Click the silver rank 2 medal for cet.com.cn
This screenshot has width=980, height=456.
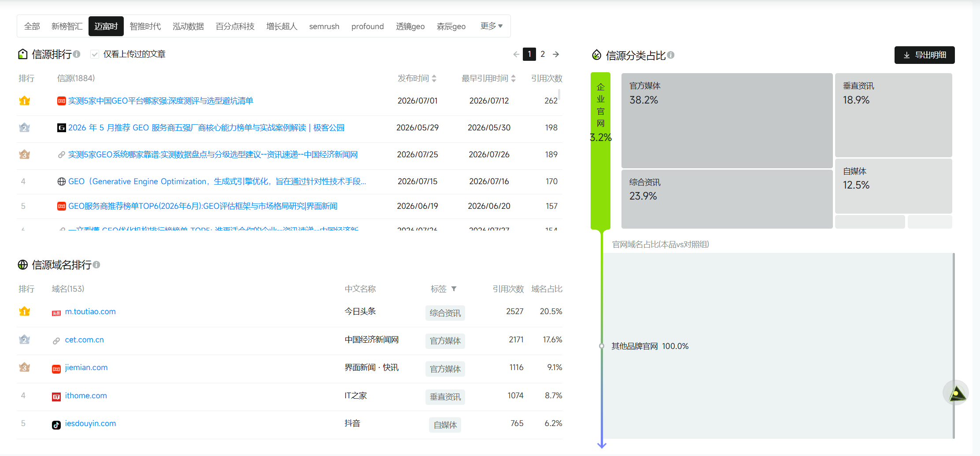(25, 339)
